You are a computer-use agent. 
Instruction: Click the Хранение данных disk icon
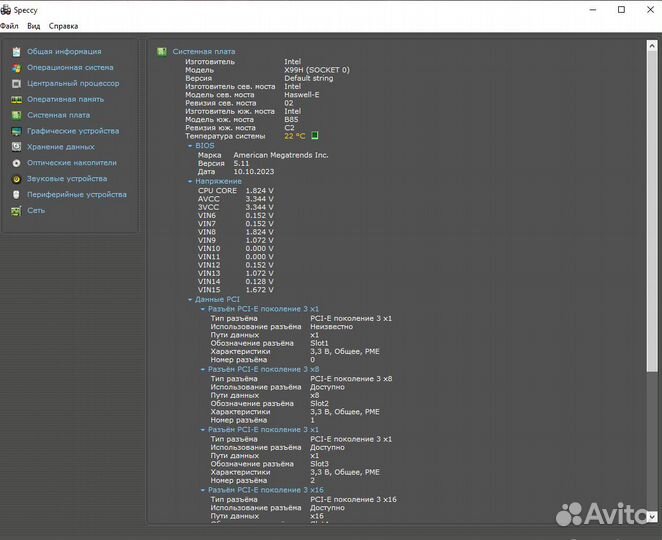[16, 147]
